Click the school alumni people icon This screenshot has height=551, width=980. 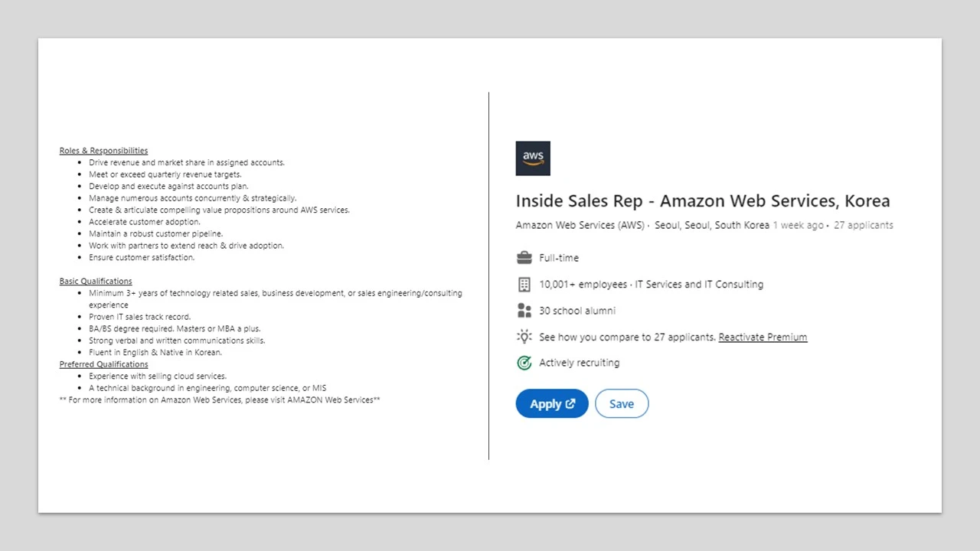(x=524, y=311)
